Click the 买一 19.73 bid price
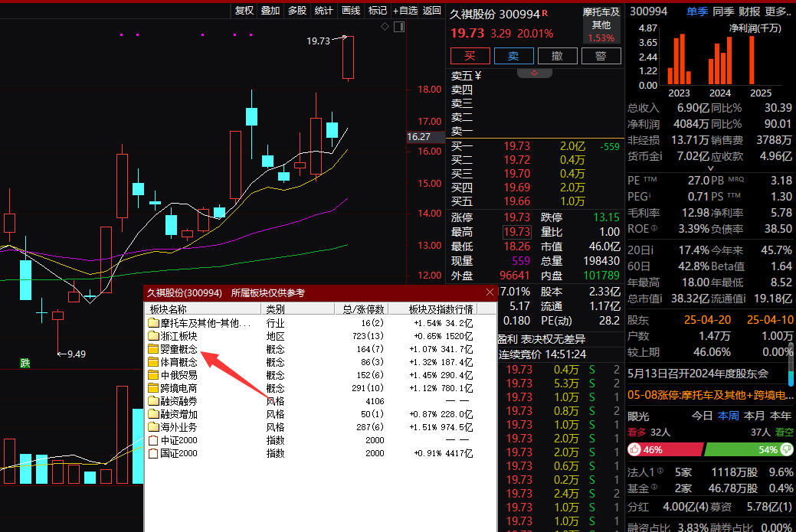The height and width of the screenshot is (532, 796). 517,146
